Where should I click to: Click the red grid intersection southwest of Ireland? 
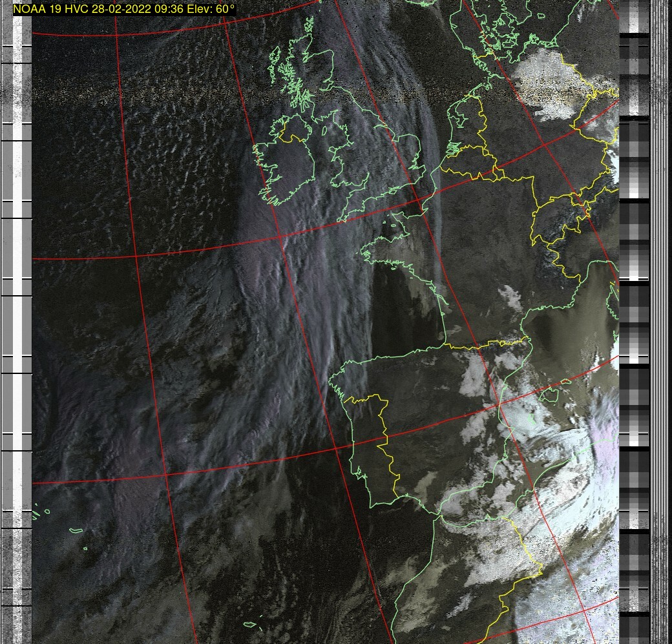tap(282, 237)
